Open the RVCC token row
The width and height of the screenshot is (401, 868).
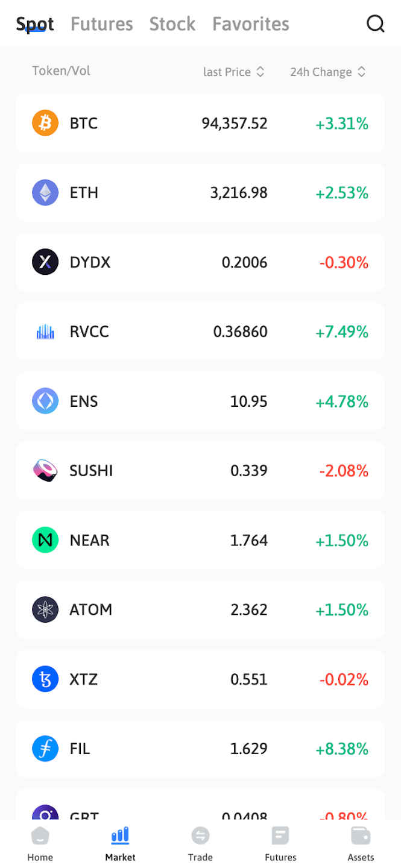click(x=200, y=332)
